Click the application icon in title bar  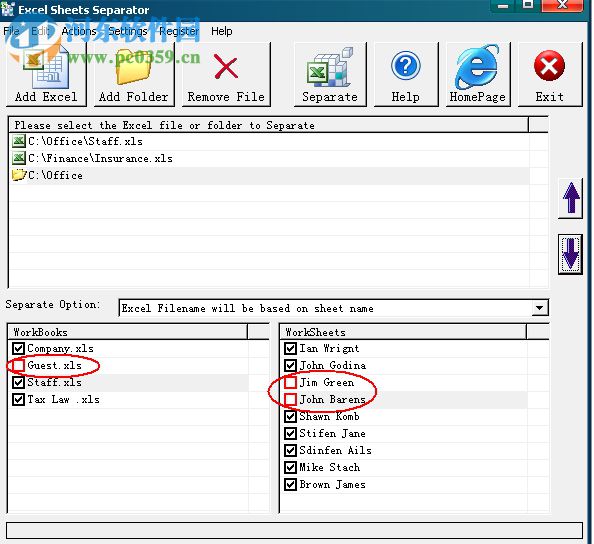8,8
